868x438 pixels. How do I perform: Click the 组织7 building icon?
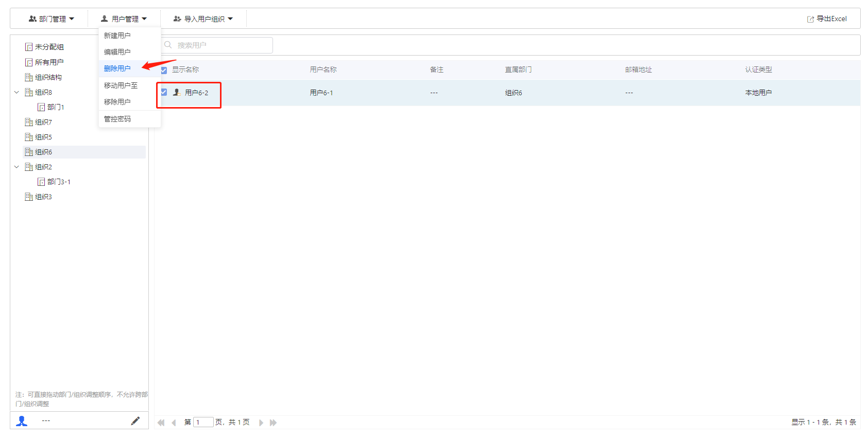[x=29, y=122]
